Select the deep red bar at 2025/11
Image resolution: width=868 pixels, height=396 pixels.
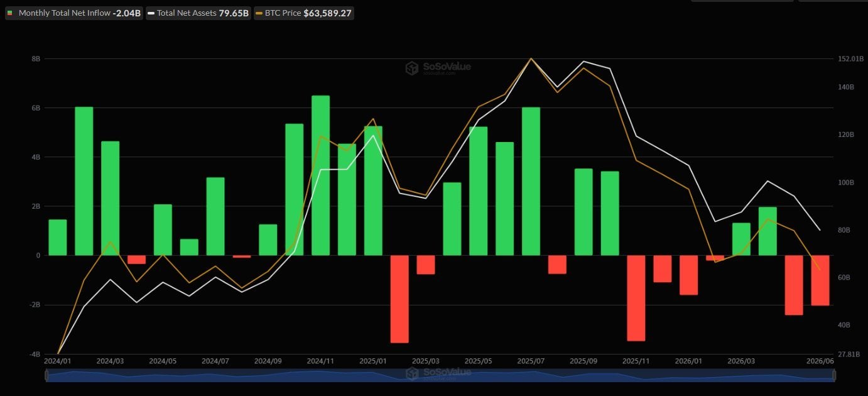coord(636,298)
